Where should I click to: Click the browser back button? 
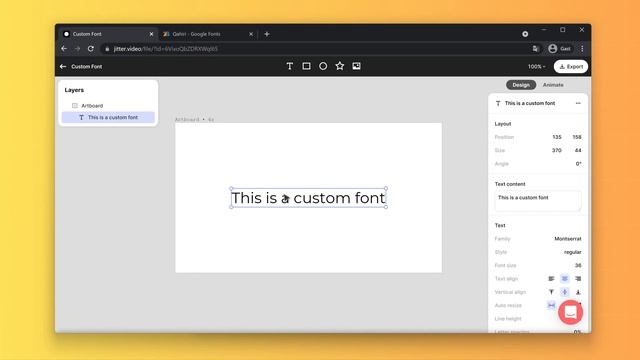point(64,49)
